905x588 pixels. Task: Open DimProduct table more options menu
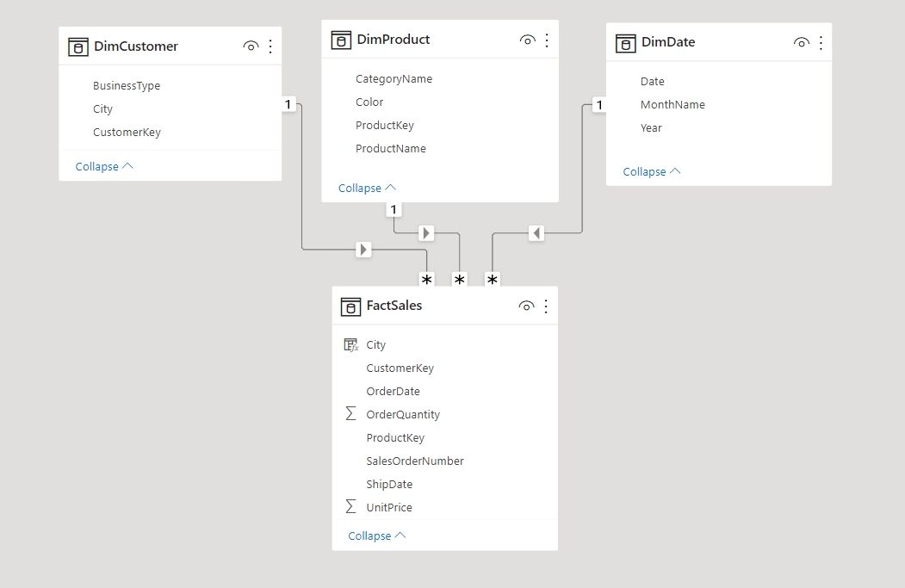point(547,40)
